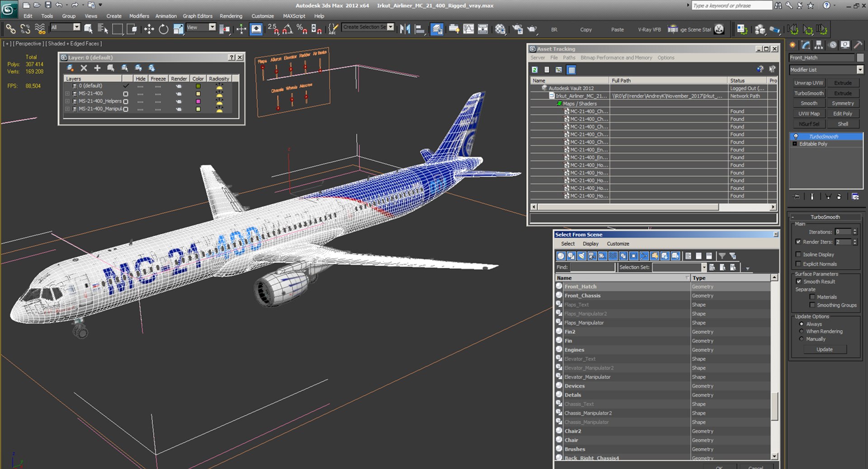Choose the Select Object tool
The width and height of the screenshot is (868, 469).
point(89,29)
